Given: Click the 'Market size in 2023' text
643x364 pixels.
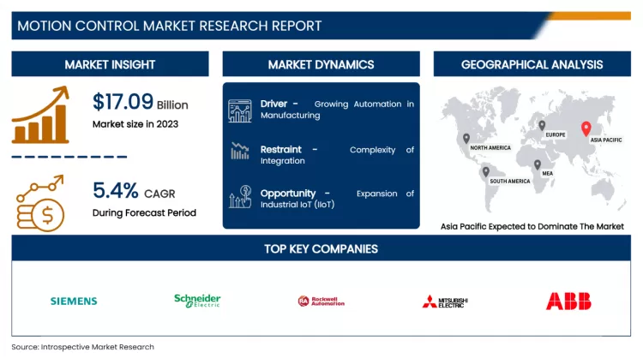Looking at the screenshot, I should 135,124.
